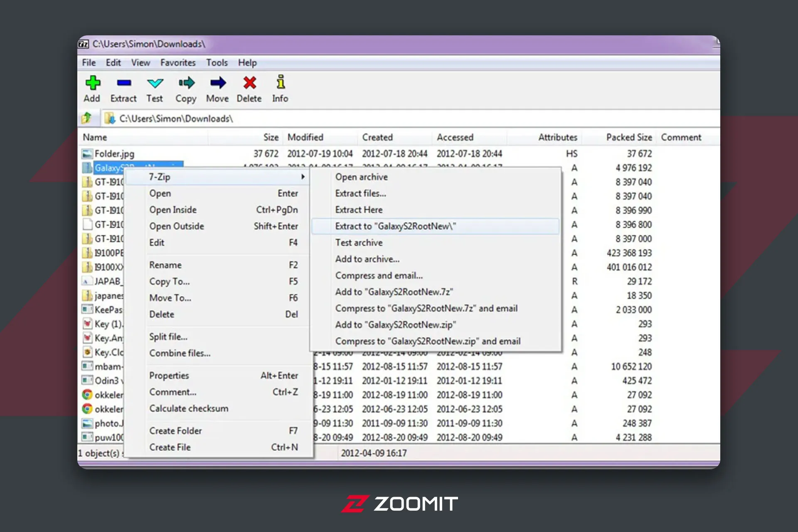Sort by the Created column header
Image resolution: width=798 pixels, height=532 pixels.
(x=395, y=137)
